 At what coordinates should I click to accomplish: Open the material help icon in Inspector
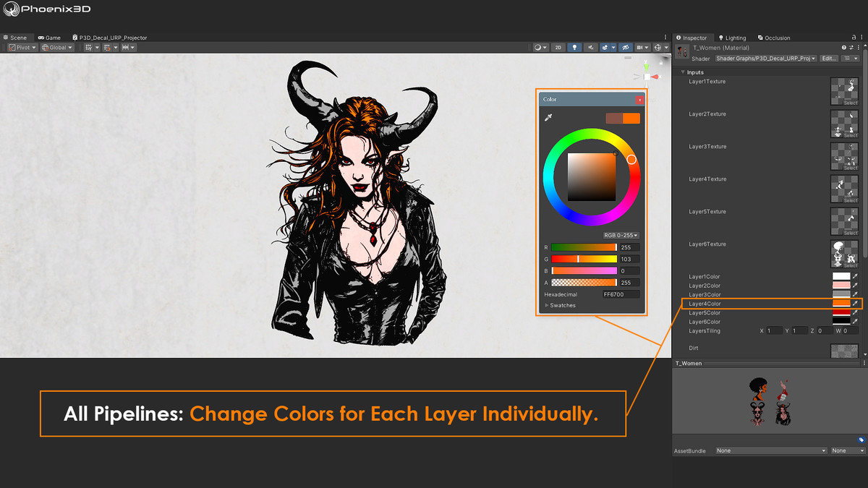coord(843,48)
